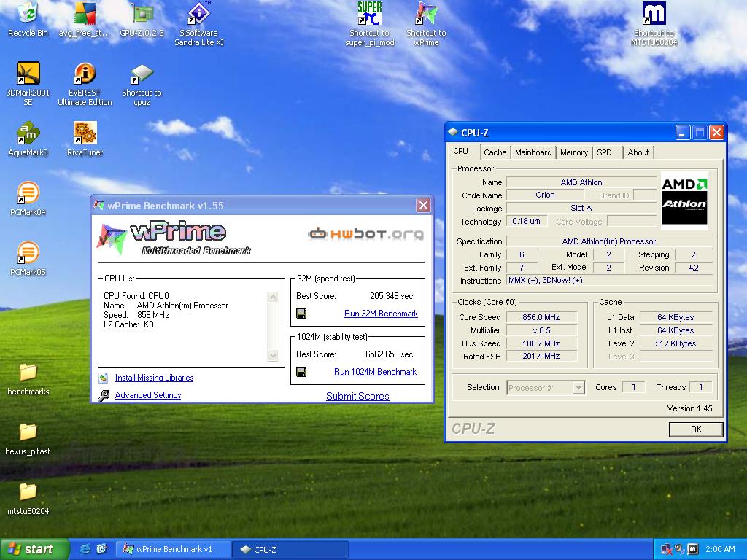Switch to the CPU tab in CPU-Z

click(x=461, y=152)
